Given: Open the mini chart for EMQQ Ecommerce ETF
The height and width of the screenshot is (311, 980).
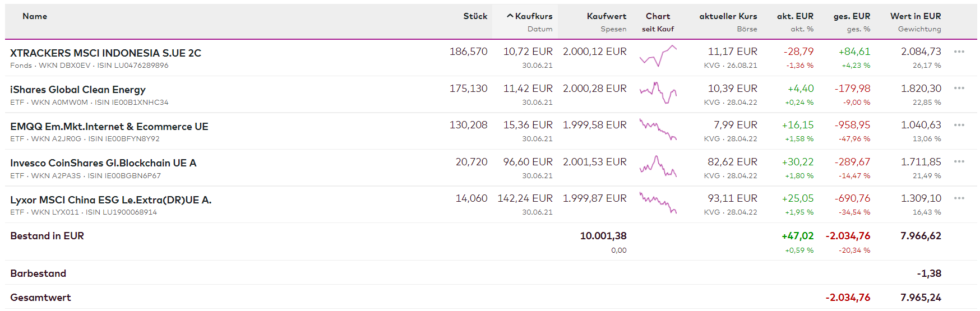Looking at the screenshot, I should pyautogui.click(x=658, y=129).
